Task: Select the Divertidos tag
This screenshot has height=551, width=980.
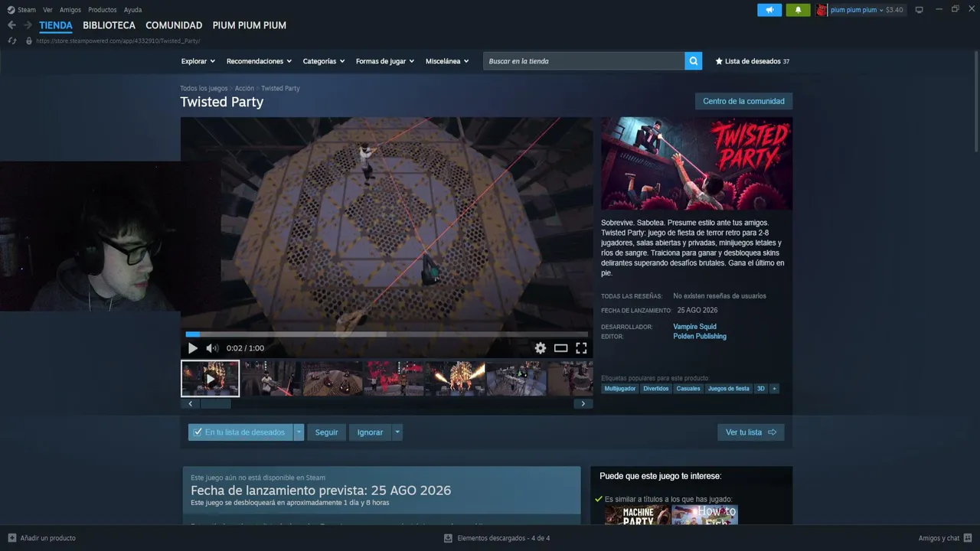Action: (x=656, y=389)
